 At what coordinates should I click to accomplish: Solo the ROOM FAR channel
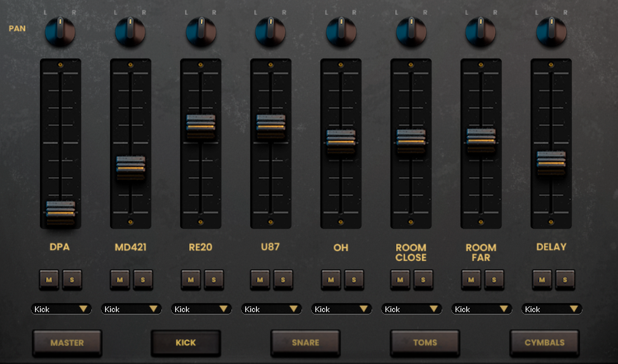494,280
